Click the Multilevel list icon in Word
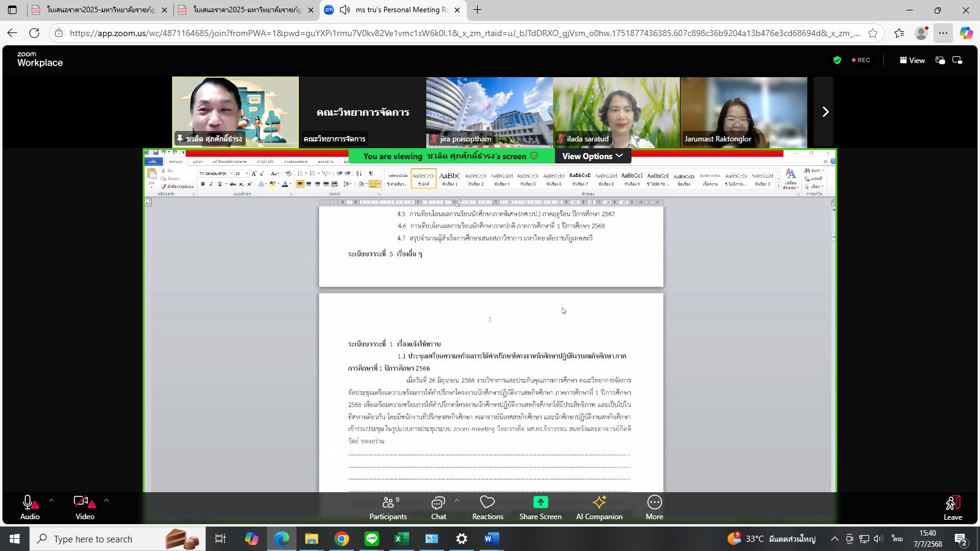980x551 pixels. [326, 173]
